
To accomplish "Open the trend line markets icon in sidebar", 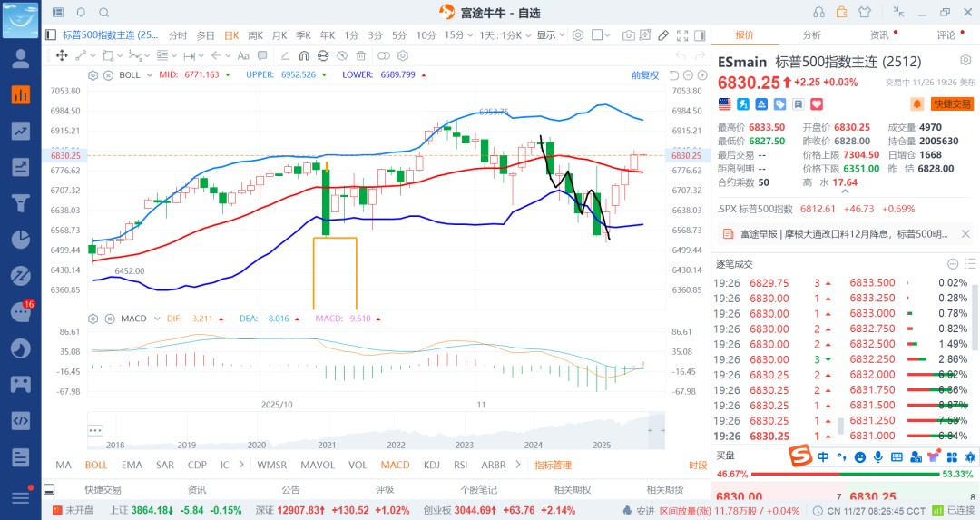I will [x=20, y=131].
